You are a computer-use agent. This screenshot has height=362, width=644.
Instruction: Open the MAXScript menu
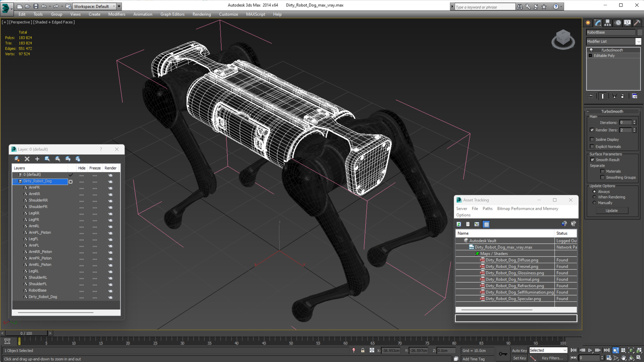[255, 14]
